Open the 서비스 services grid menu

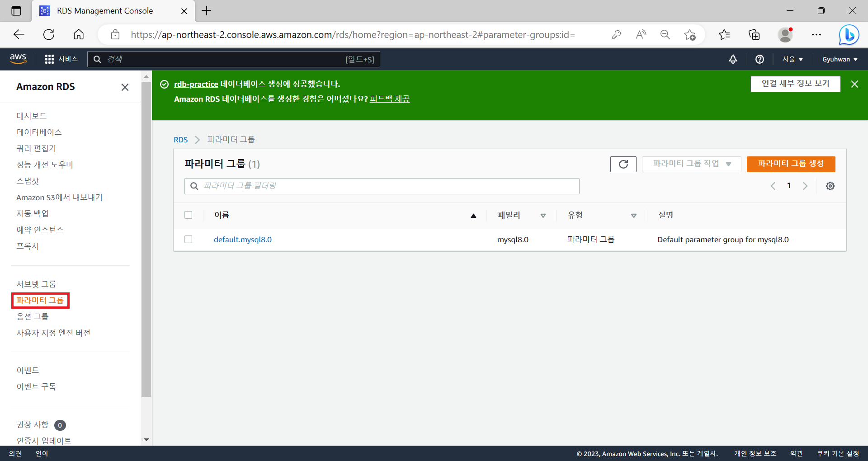click(x=61, y=59)
